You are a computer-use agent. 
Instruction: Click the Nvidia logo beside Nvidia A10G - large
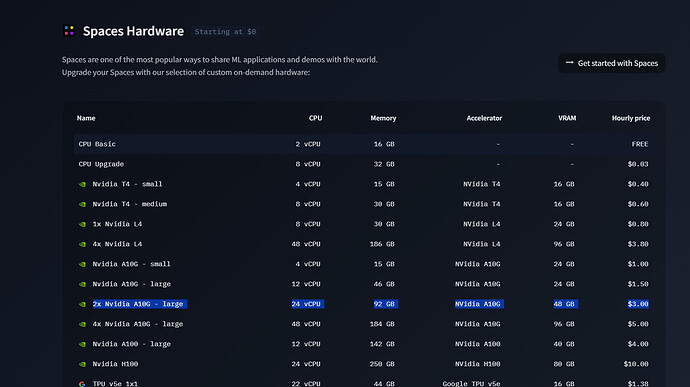click(x=82, y=284)
